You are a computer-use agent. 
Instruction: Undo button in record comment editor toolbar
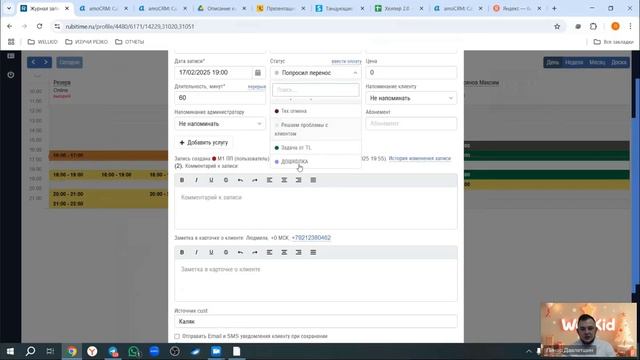click(240, 180)
